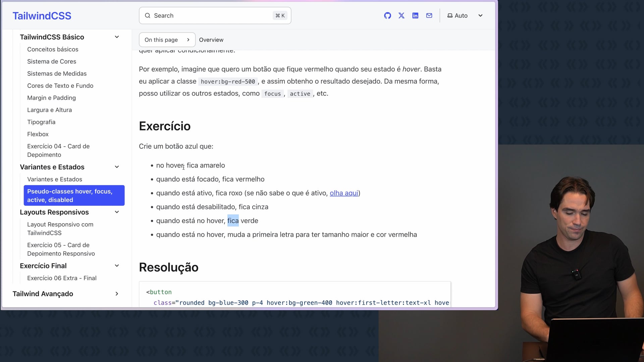Open Exercício 06 Extra - Final
644x362 pixels.
(62, 278)
